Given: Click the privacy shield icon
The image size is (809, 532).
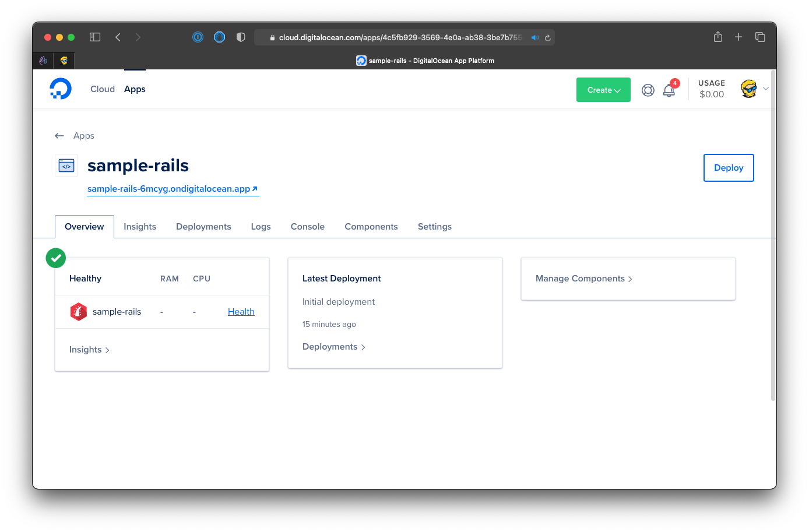Looking at the screenshot, I should coord(241,37).
